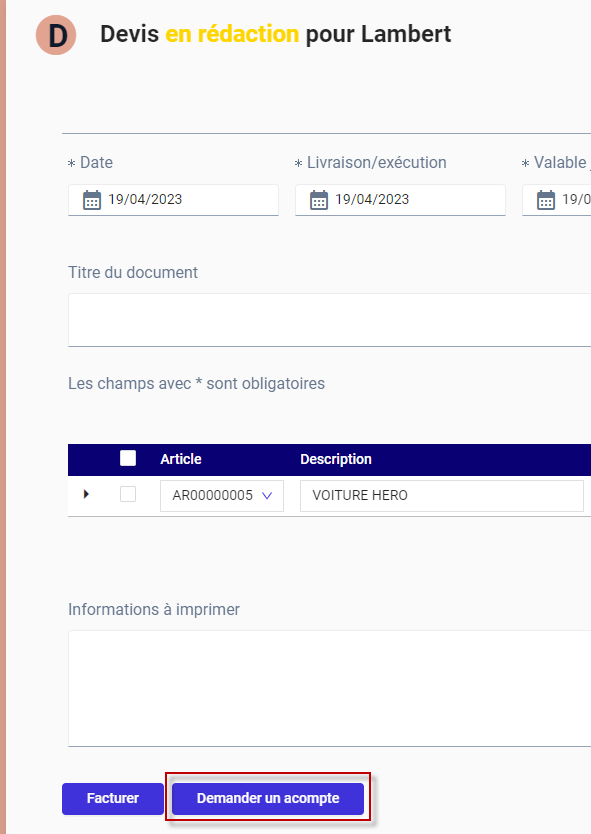This screenshot has width=591, height=834.
Task: Click the en rédaction status text
Action: pos(232,34)
